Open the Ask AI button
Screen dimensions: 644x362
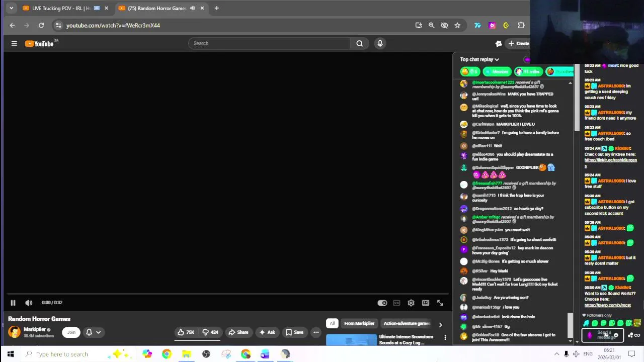tap(267, 332)
